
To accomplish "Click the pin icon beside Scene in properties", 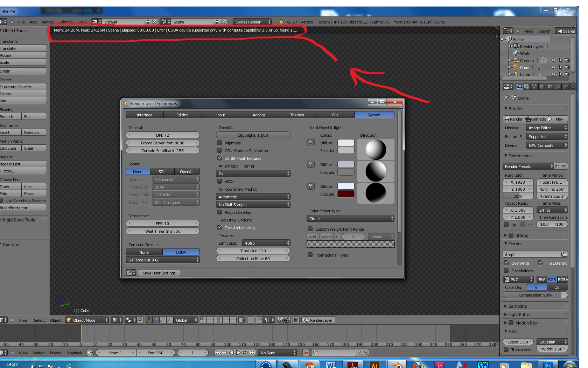I will pyautogui.click(x=506, y=98).
